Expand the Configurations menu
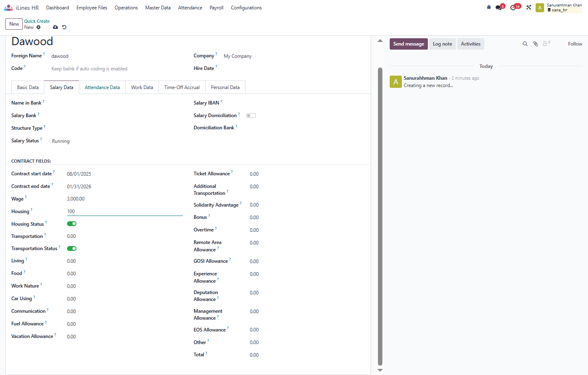The image size is (588, 375). (246, 8)
